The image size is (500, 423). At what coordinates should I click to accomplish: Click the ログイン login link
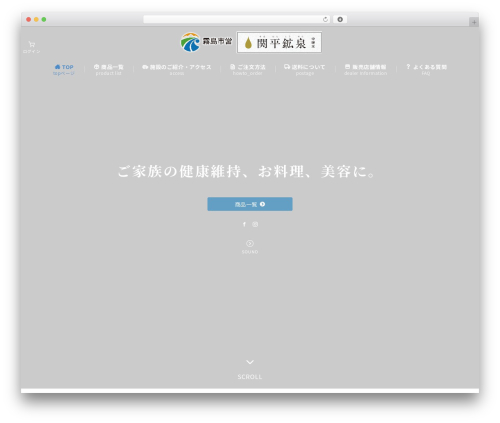32,51
